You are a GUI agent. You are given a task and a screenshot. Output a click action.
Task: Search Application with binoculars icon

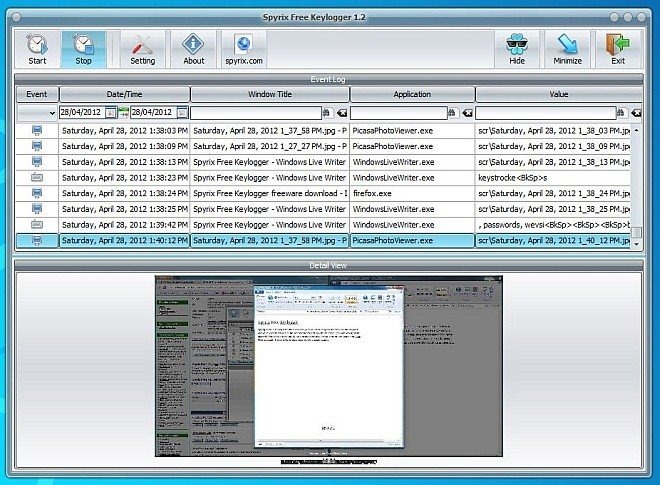(452, 112)
